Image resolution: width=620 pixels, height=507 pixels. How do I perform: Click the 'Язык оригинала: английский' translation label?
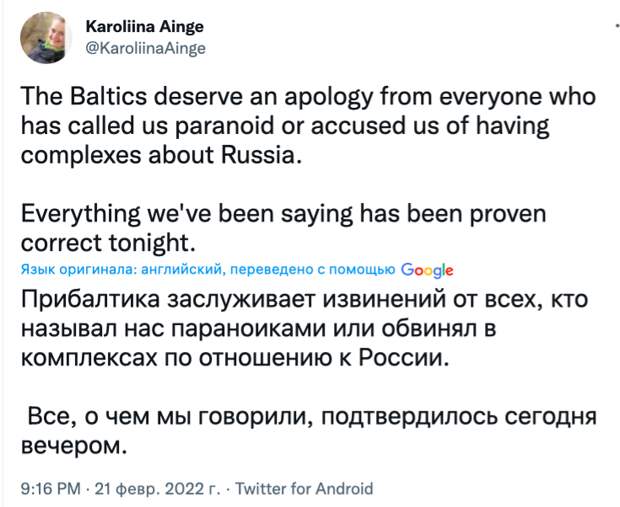point(123,269)
